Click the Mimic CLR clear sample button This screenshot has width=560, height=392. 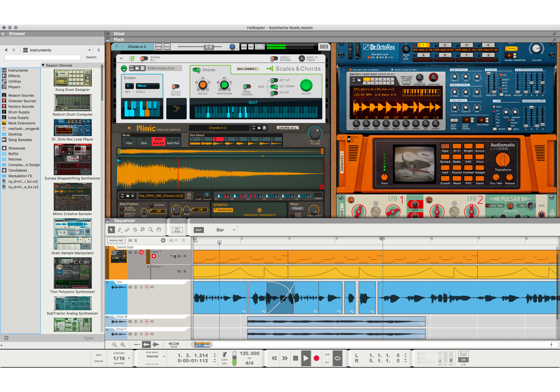click(189, 196)
